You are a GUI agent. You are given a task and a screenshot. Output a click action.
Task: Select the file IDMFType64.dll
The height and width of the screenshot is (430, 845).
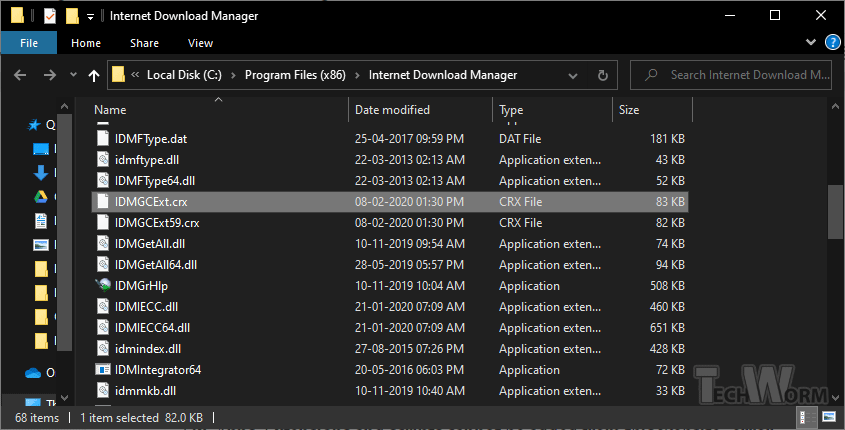point(390,181)
